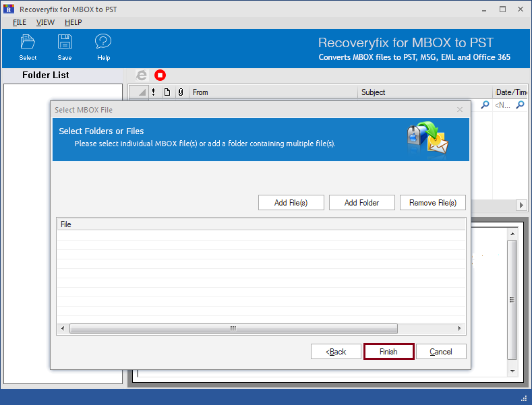Click the <N... filter cell under Date/Time
Screen dimensions: 532x405
[x=503, y=105]
